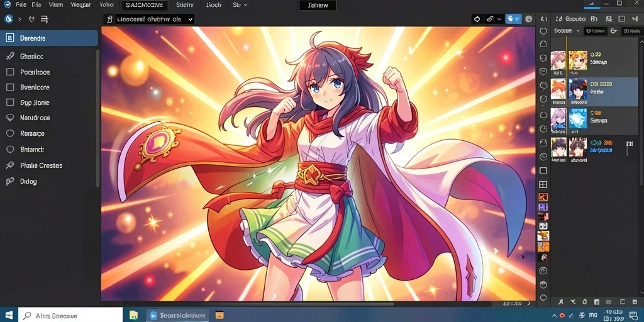Click the Windows Start button
The width and height of the screenshot is (644, 322).
pos(9,315)
